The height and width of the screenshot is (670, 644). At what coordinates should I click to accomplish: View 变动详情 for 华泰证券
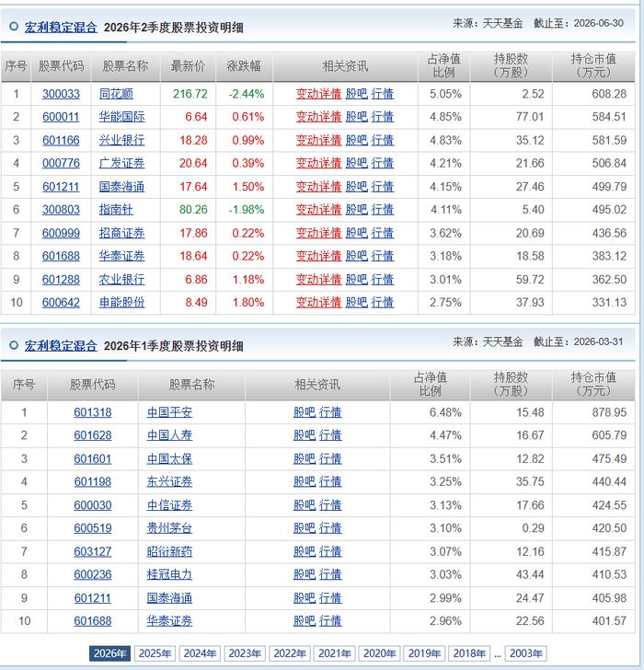click(318, 257)
